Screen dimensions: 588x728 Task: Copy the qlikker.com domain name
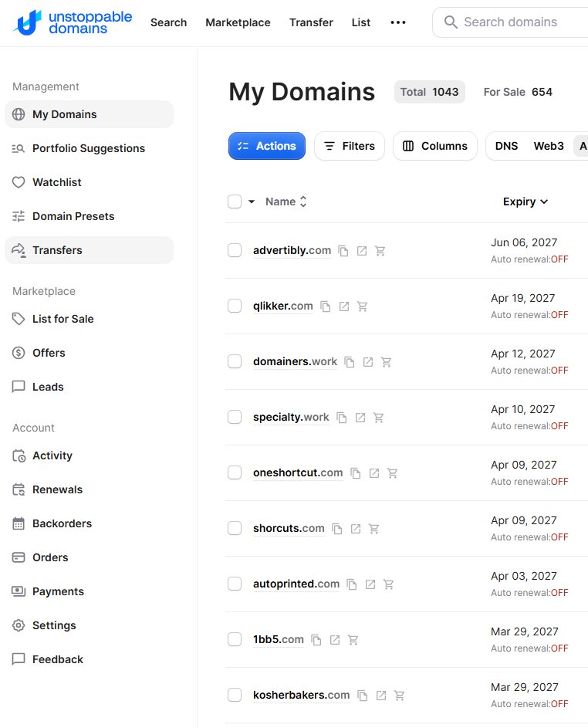point(326,306)
